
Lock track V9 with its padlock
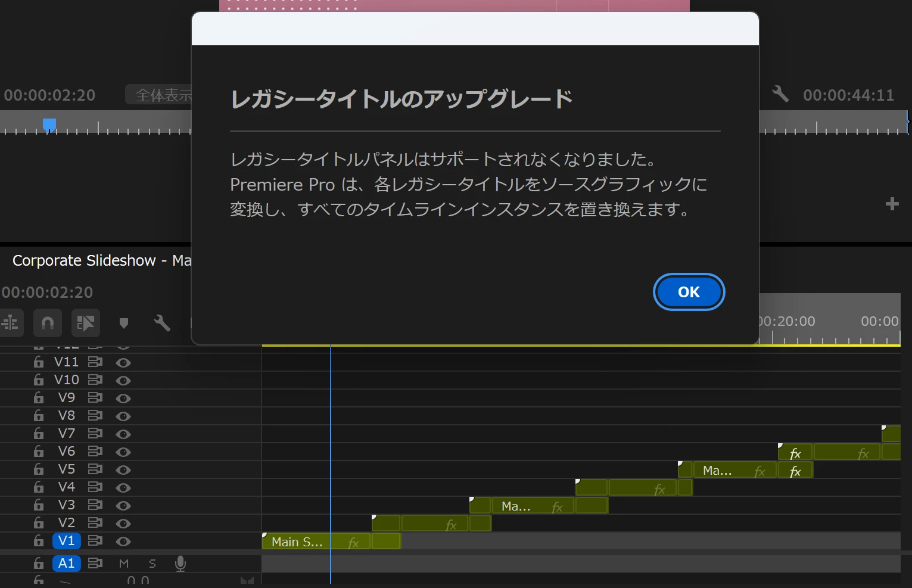(39, 397)
